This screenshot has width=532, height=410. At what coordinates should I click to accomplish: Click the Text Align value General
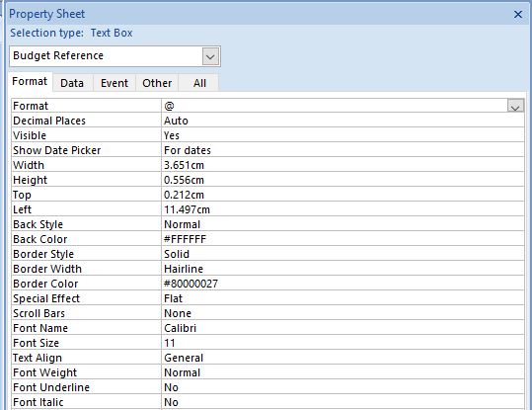tap(342, 358)
